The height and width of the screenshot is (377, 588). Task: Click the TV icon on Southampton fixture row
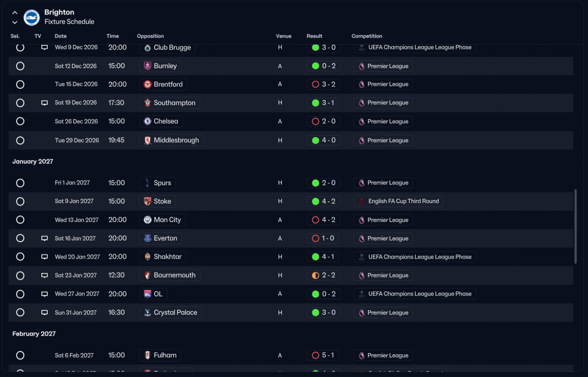(x=45, y=103)
